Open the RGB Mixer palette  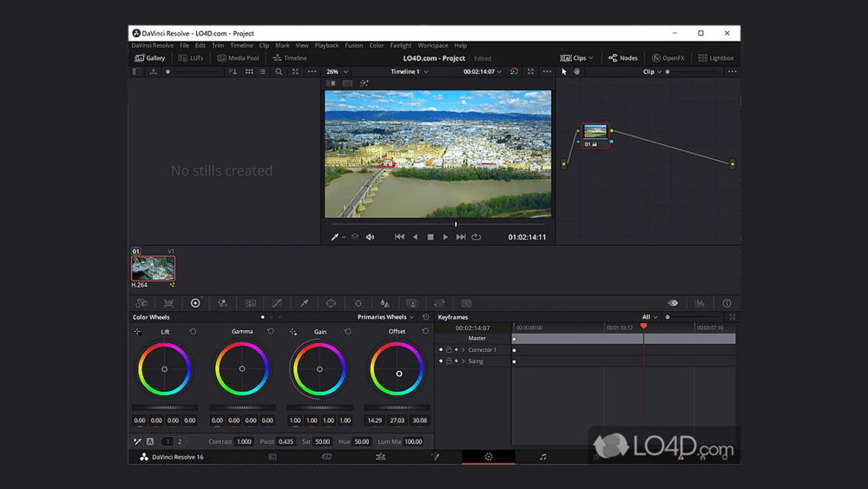point(222,303)
